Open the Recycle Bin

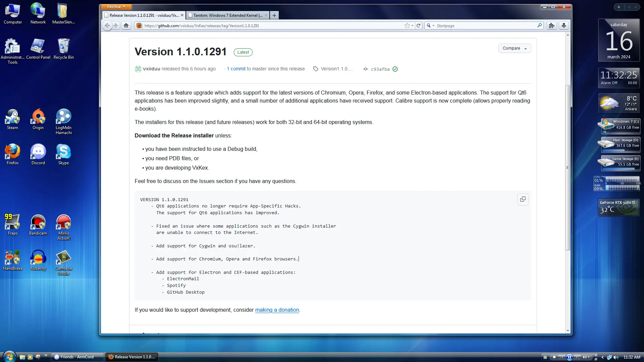63,49
